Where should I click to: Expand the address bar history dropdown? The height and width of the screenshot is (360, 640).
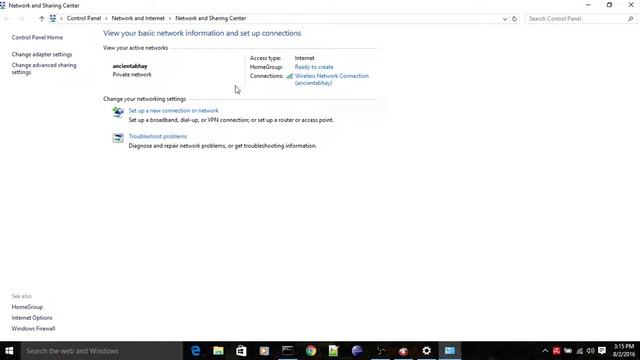pos(504,19)
